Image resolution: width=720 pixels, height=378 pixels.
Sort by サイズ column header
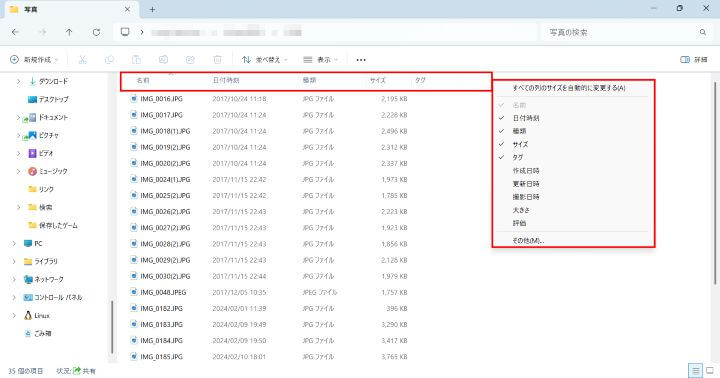[x=378, y=80]
